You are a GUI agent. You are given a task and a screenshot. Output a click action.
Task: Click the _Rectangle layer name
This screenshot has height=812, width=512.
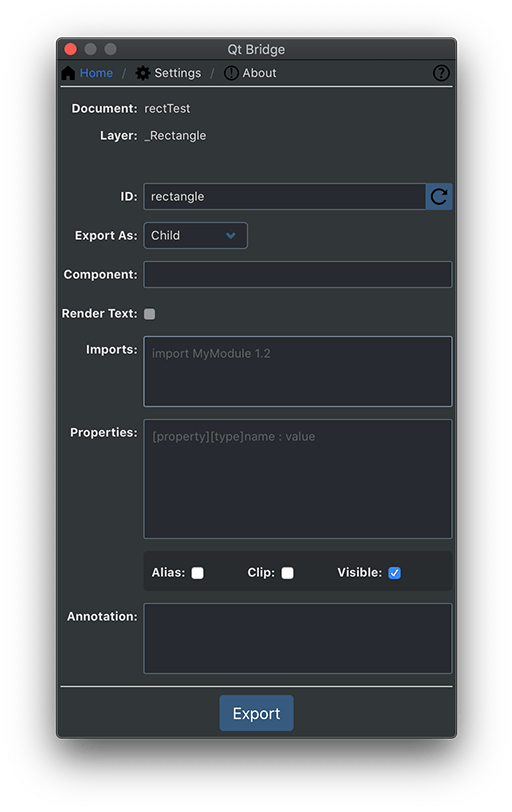(175, 136)
